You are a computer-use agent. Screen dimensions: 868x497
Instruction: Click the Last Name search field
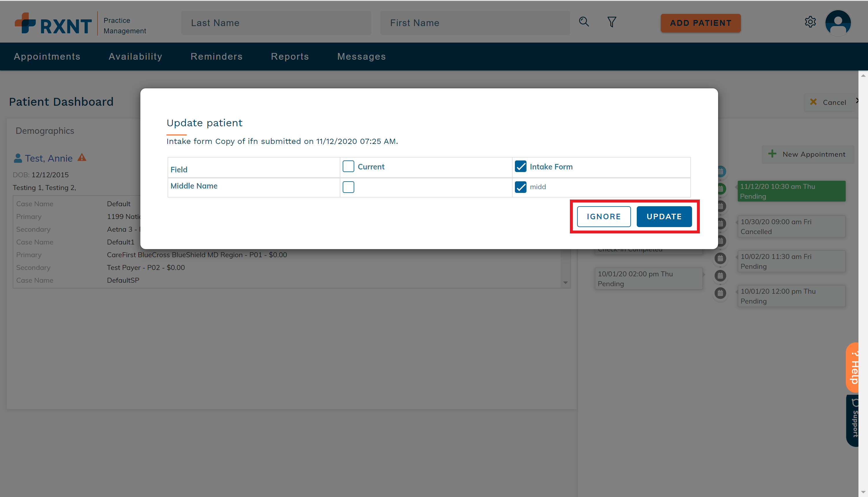click(276, 23)
